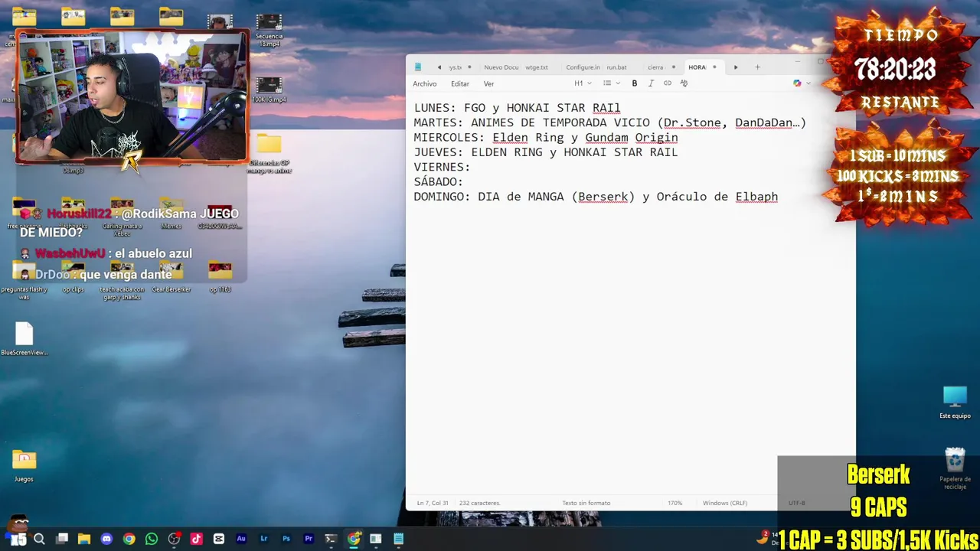The image size is (980, 551).
Task: Switch to the wtge.txt tab
Action: click(x=537, y=67)
